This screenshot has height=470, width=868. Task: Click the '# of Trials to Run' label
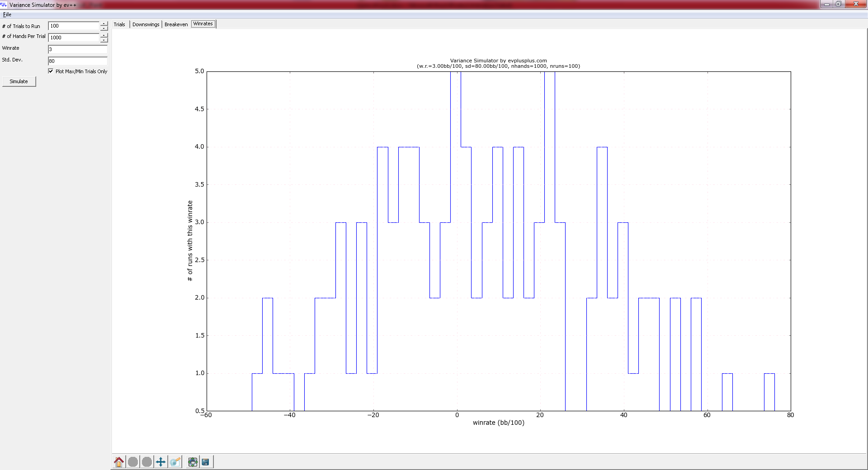[x=21, y=26]
